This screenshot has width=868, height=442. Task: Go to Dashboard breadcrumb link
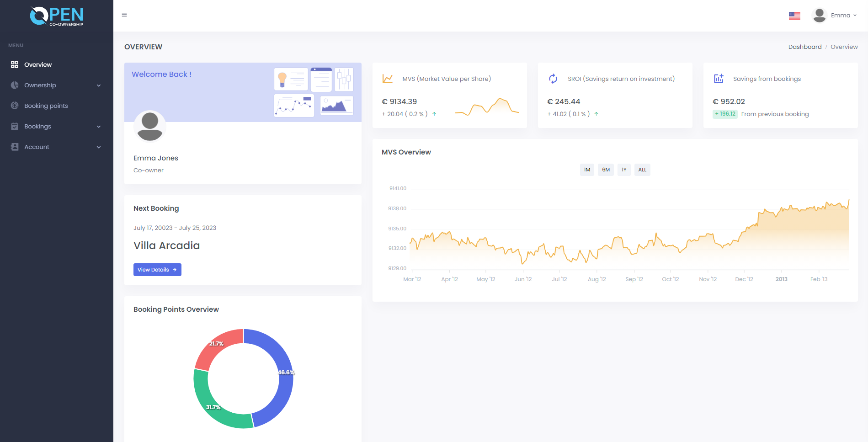click(x=804, y=47)
